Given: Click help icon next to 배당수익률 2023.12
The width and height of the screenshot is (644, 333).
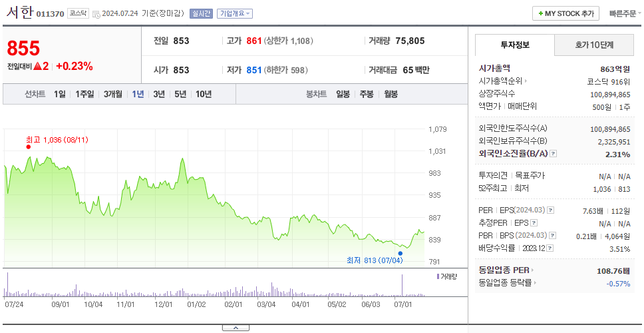Looking at the screenshot, I should 550,248.
